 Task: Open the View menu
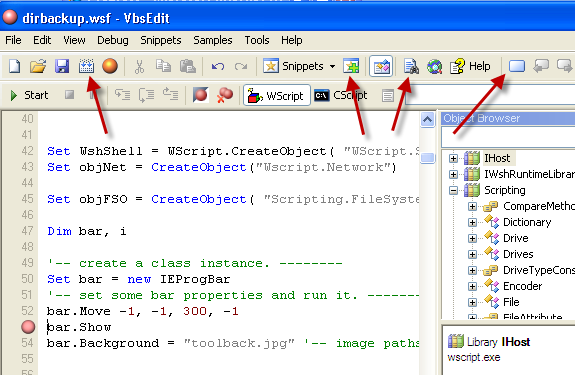(x=74, y=40)
